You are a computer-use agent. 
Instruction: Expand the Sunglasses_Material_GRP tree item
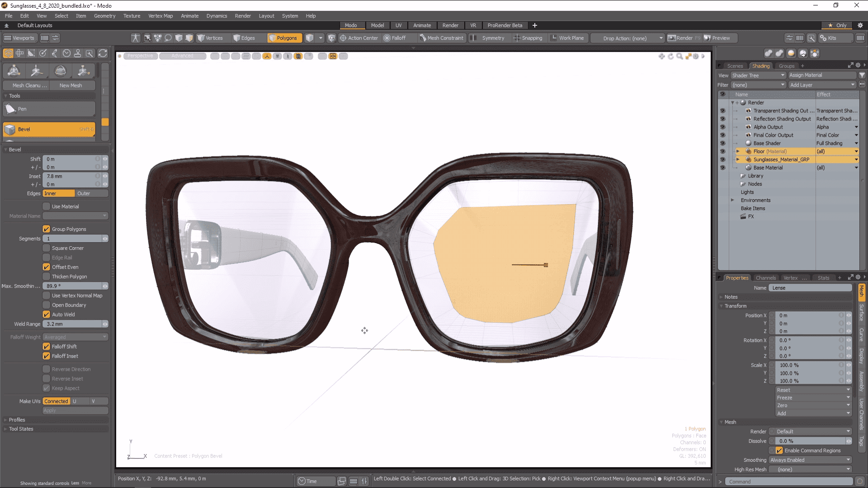pyautogui.click(x=738, y=160)
